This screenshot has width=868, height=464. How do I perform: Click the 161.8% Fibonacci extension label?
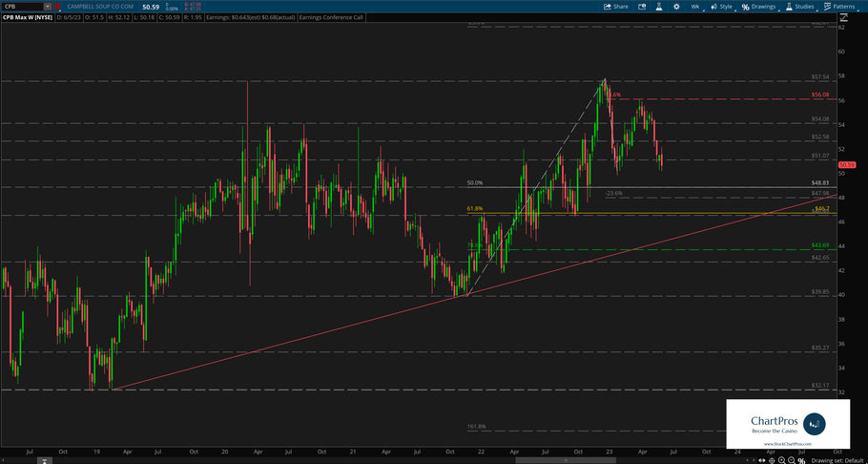(x=477, y=427)
